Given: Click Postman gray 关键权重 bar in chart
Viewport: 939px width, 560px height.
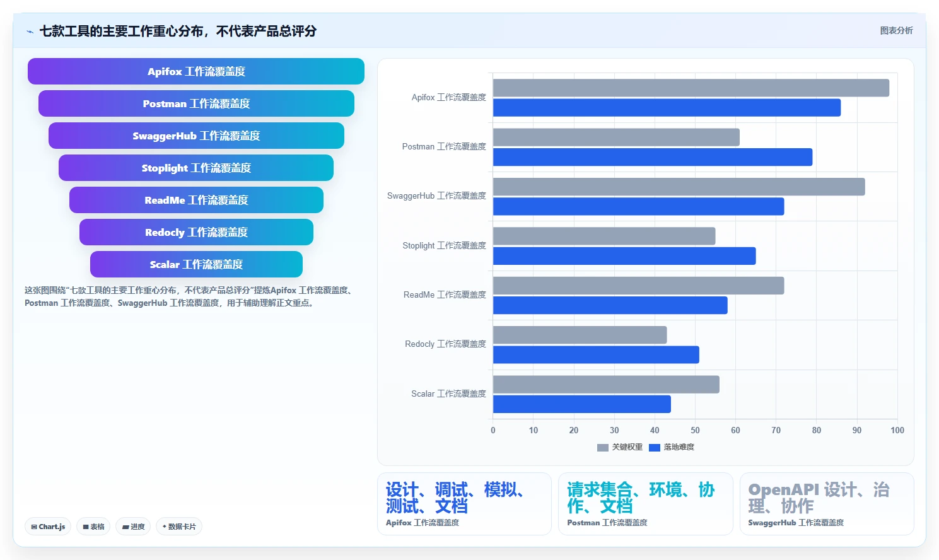Looking at the screenshot, I should 616,137.
